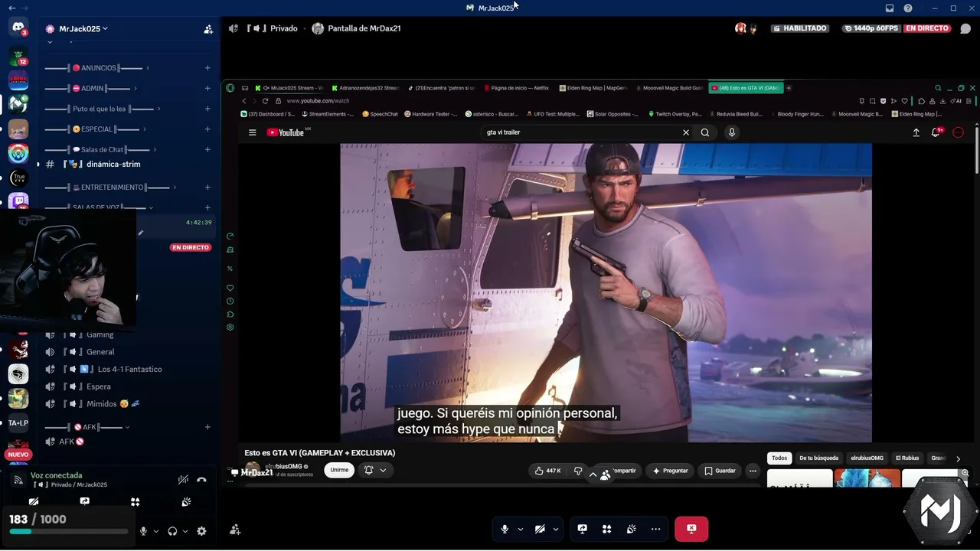Image resolution: width=980 pixels, height=551 pixels.
Task: Expand the ENTRETENIMIENTO category
Action: [x=110, y=187]
